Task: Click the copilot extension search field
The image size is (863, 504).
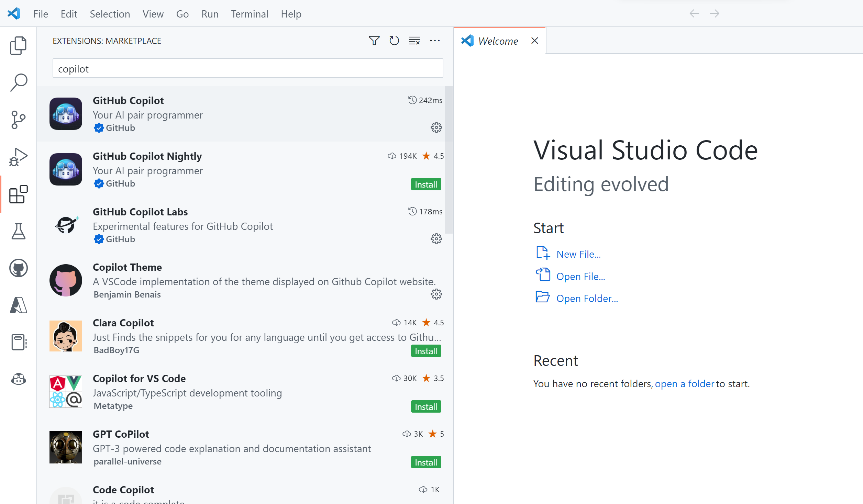Action: [x=247, y=68]
